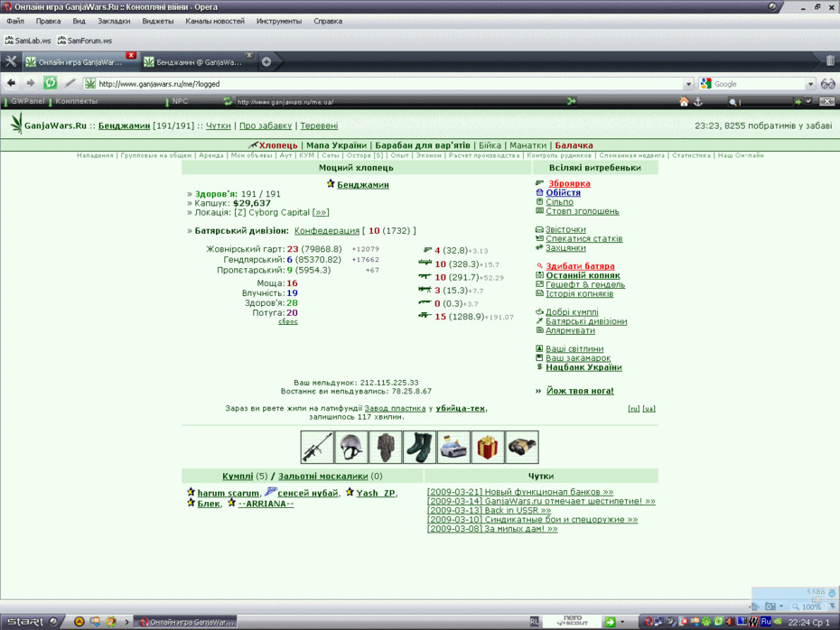Viewport: 840px width, 630px height.
Task: Click the camouflage coat equipment icon
Action: click(385, 447)
